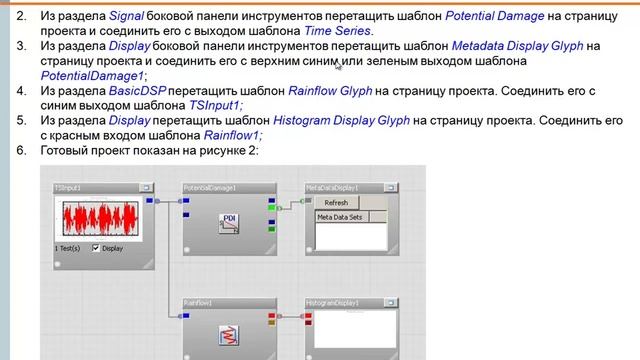Select the red output port of Rainflow1
The height and width of the screenshot is (360, 640).
pos(272,316)
